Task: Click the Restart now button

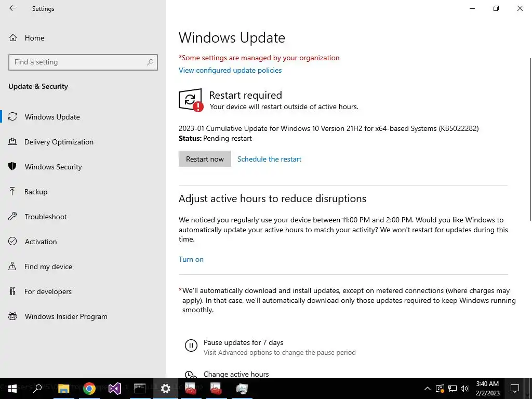Action: [x=205, y=159]
